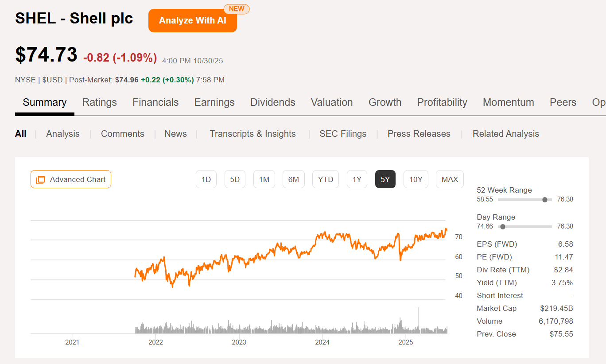Select the MAX chart range

(450, 179)
